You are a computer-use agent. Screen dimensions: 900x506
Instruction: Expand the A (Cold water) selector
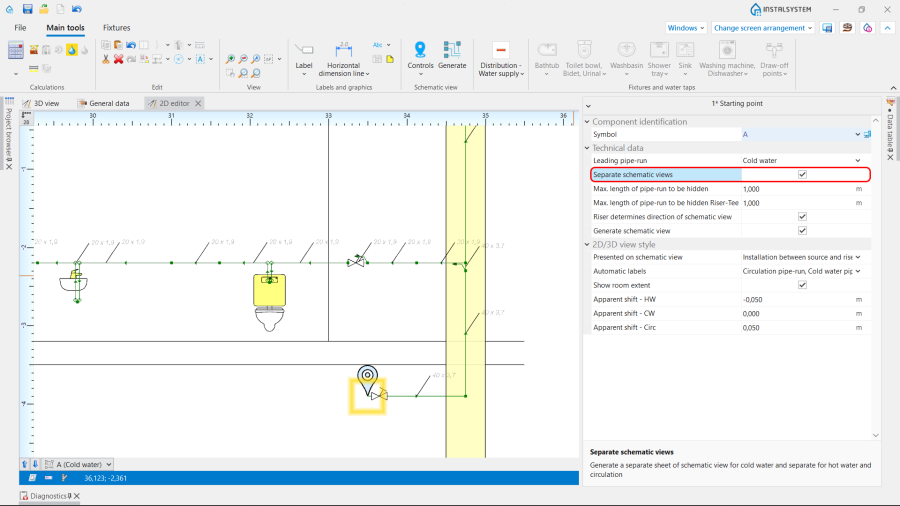click(x=108, y=464)
